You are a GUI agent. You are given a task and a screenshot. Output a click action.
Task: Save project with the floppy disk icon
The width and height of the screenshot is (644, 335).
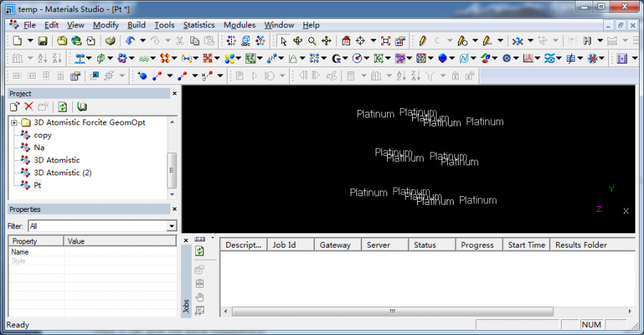43,41
